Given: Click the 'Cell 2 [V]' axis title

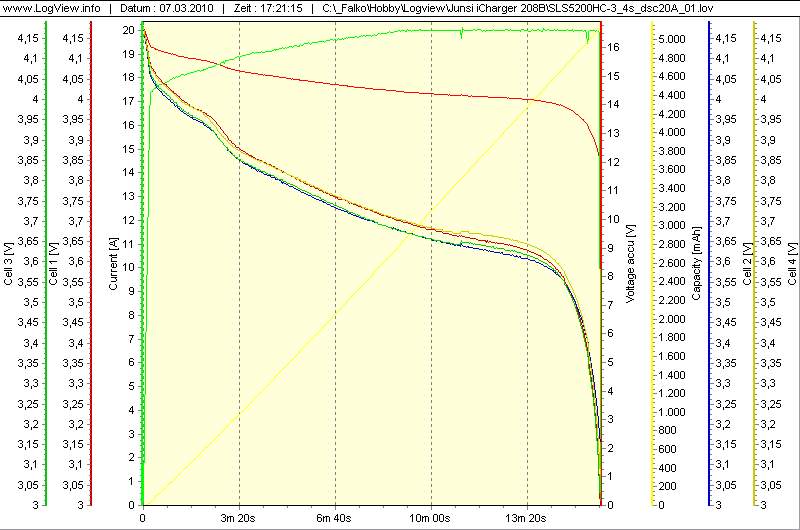Looking at the screenshot, I should pos(747,264).
